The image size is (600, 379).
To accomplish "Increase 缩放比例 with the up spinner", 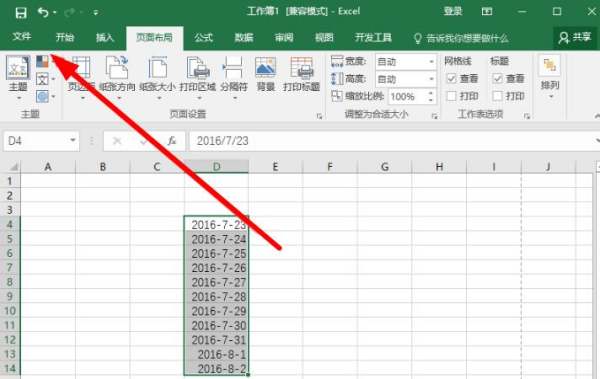I will point(431,93).
